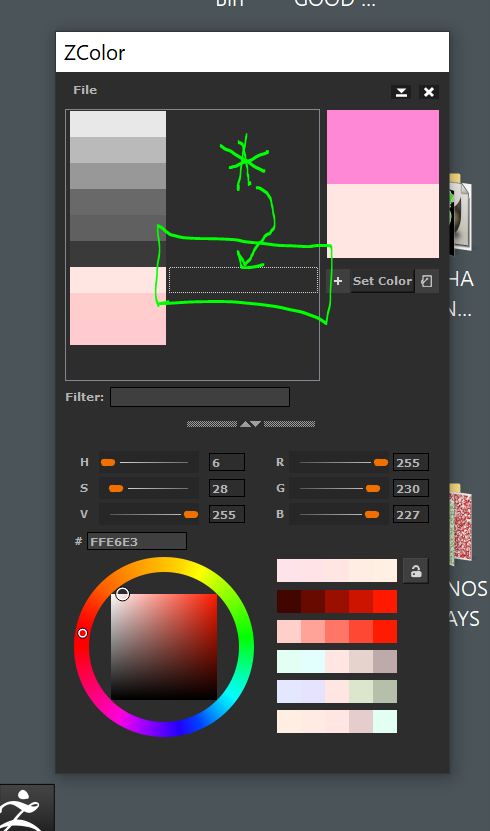Viewport: 490px width, 831px height.
Task: Select the near-black swatch above the pink swatches
Action: [118, 254]
